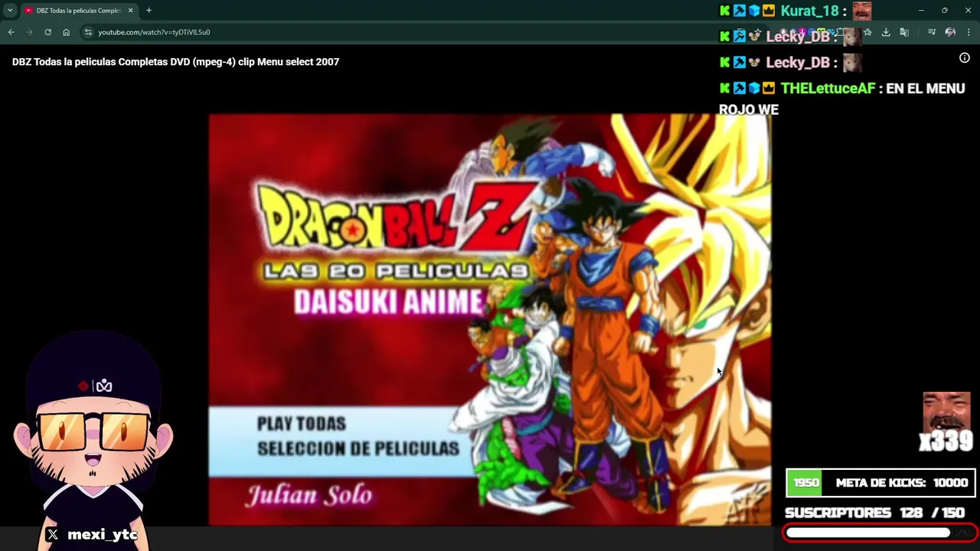Go back using the browser back arrow
The width and height of the screenshot is (980, 551).
coord(11,32)
